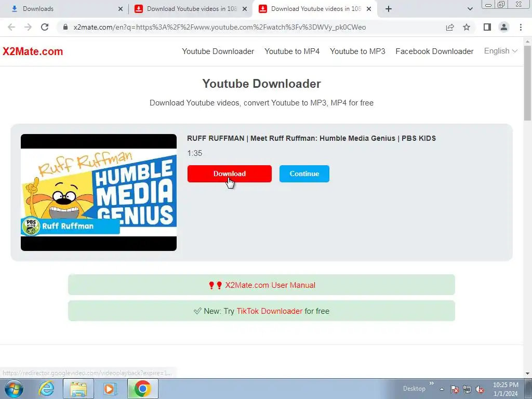532x399 pixels.
Task: Click the Chrome taskbar icon
Action: click(x=142, y=389)
